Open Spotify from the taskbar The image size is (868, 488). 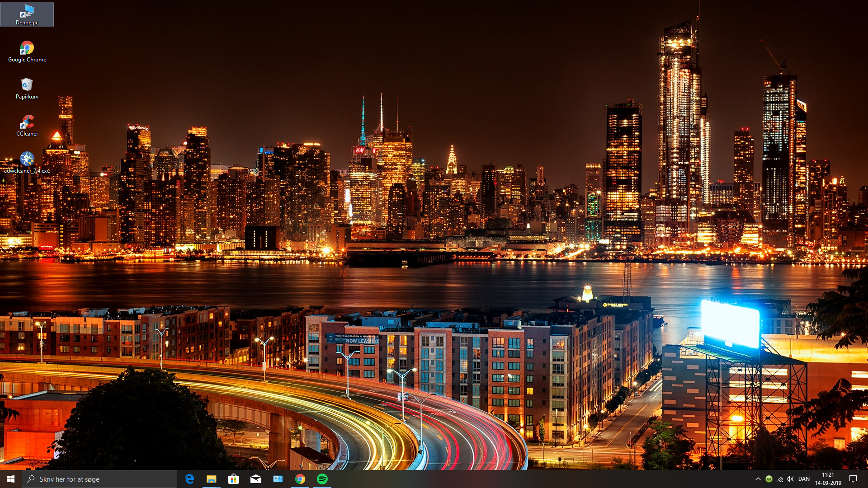click(x=322, y=479)
